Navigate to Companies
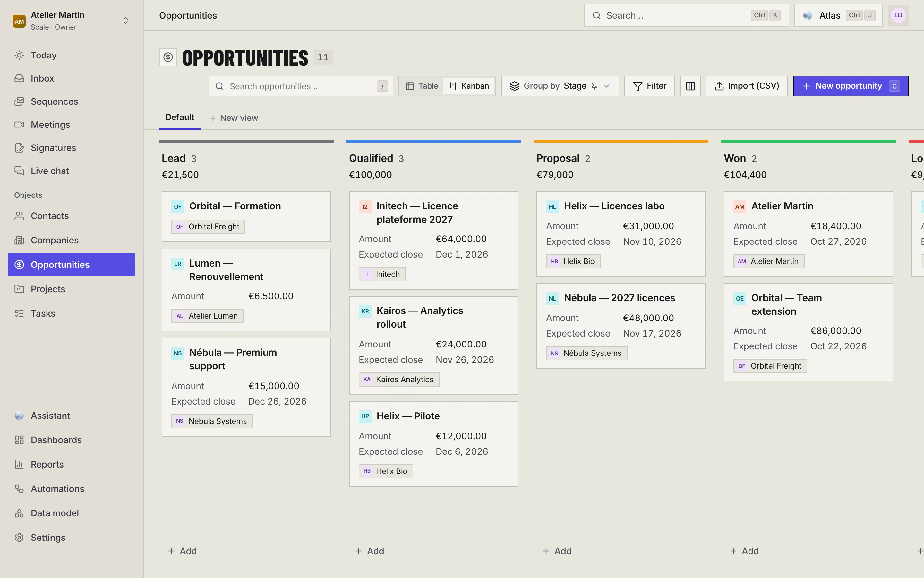The height and width of the screenshot is (578, 924). point(72,240)
